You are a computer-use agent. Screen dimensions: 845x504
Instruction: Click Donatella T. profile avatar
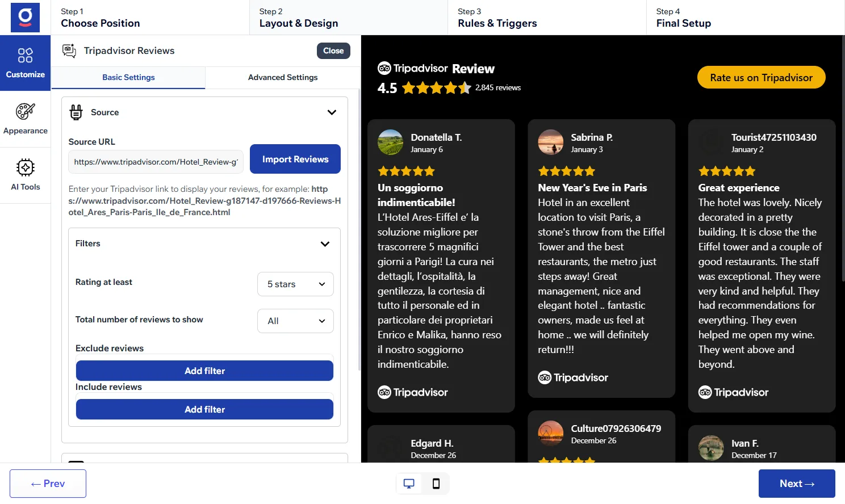point(390,142)
